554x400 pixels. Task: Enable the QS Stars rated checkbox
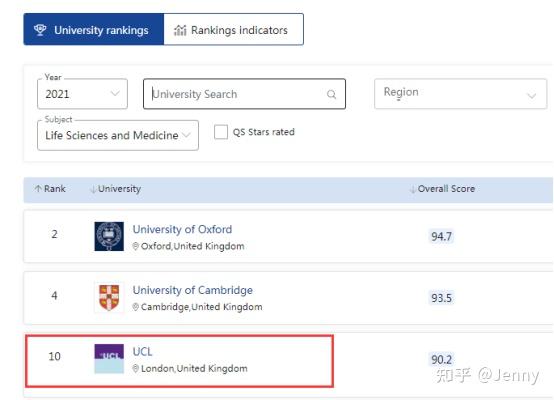pos(221,132)
